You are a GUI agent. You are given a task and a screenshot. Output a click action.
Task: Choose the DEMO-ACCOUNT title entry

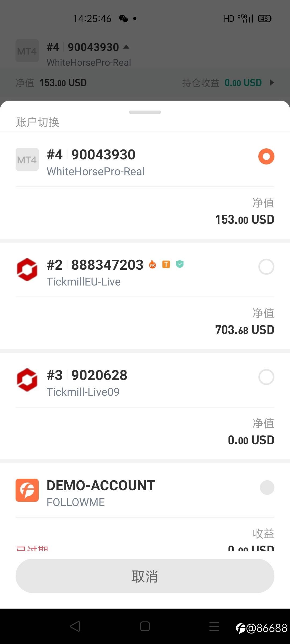(x=101, y=485)
